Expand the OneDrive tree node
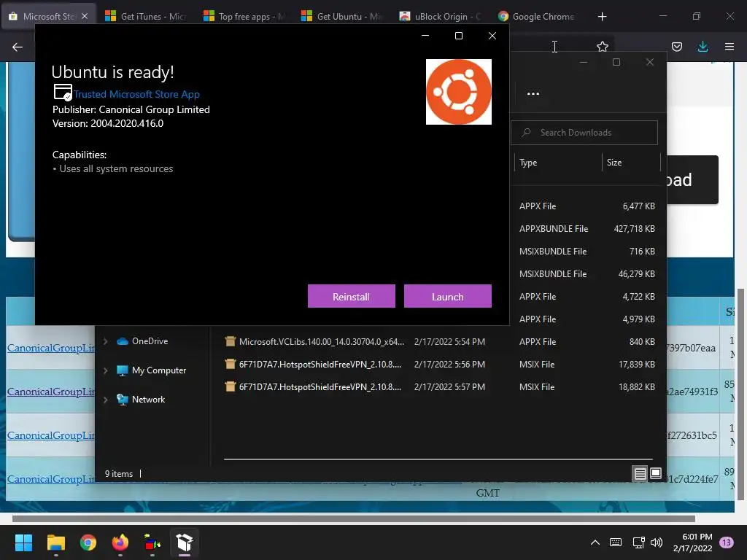This screenshot has height=560, width=747. click(105, 341)
